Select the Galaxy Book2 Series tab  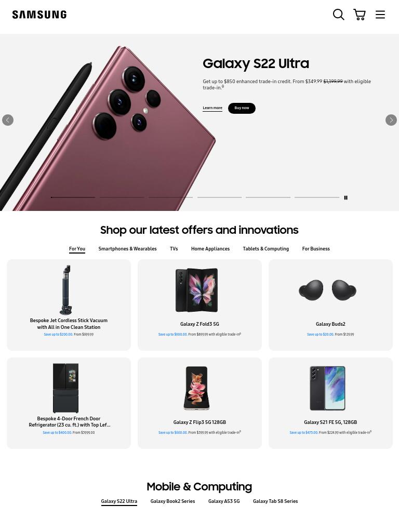click(172, 501)
